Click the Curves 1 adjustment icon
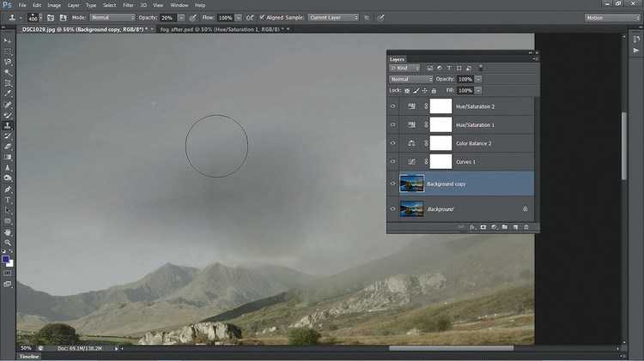644x361 pixels. pyautogui.click(x=412, y=161)
